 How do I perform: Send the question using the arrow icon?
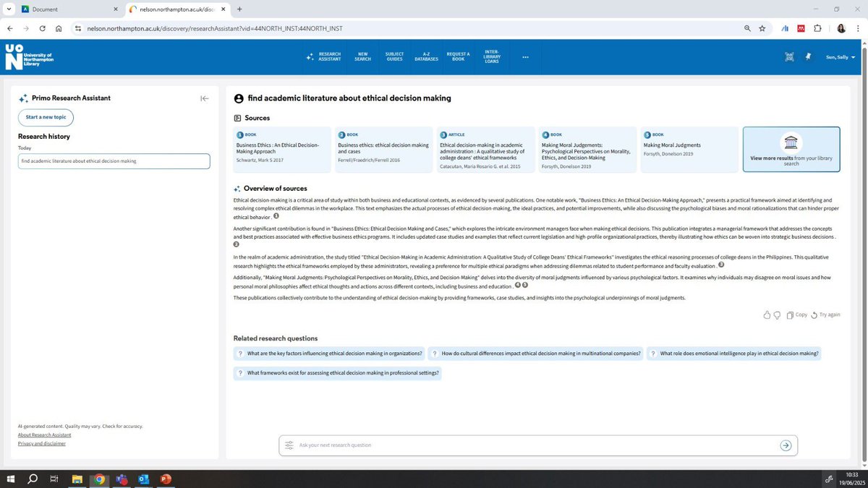click(786, 445)
